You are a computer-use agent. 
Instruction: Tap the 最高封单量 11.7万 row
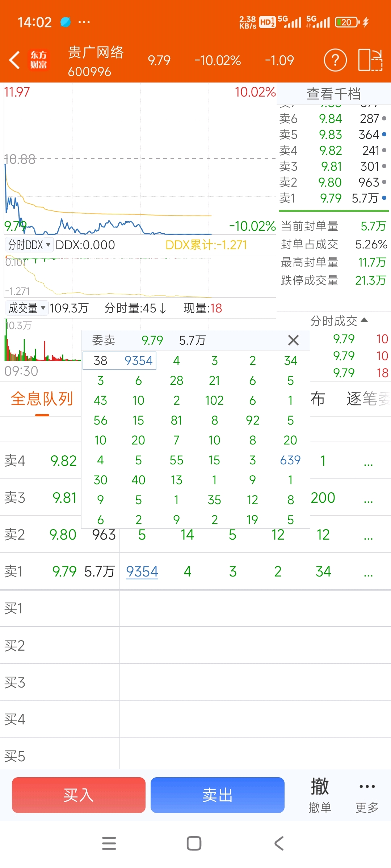333,262
